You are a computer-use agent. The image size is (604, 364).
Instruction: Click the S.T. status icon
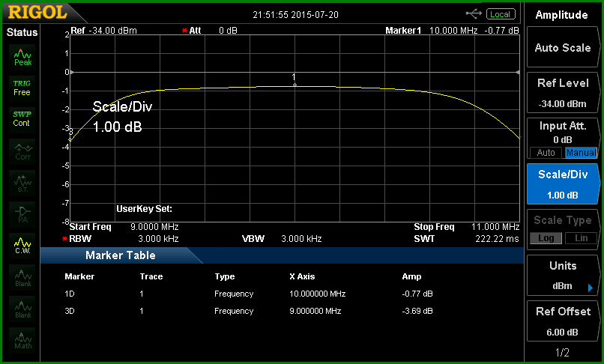point(22,183)
